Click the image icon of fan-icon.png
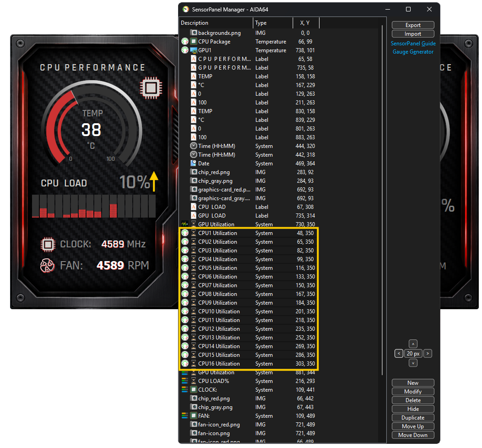The height and width of the screenshot is (448, 482). coord(194,433)
